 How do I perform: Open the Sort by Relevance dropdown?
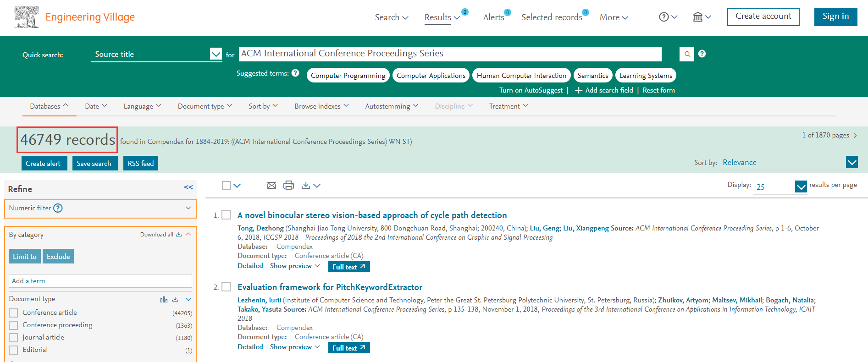[x=852, y=162]
